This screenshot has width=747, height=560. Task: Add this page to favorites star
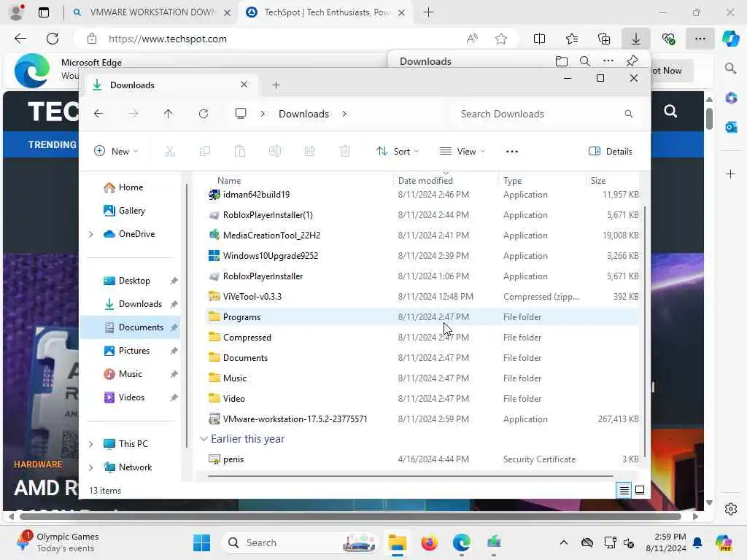tap(500, 39)
